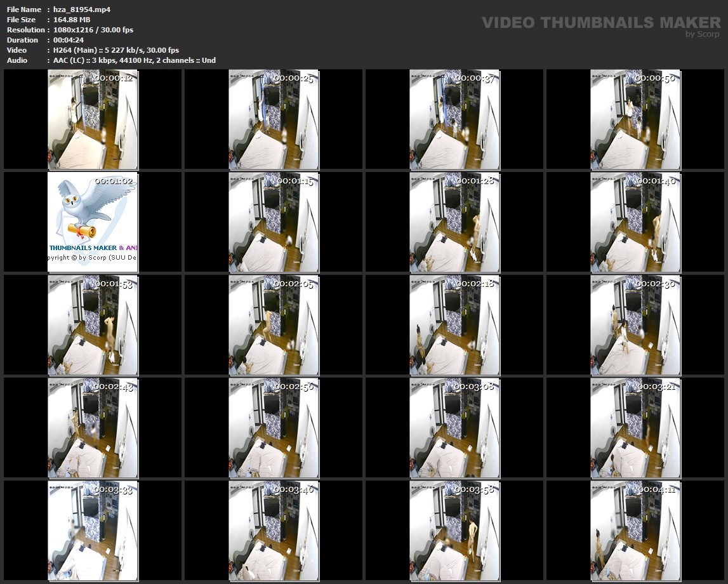
Task: Click the Video Thumbnails Maker watermark title
Action: point(600,23)
